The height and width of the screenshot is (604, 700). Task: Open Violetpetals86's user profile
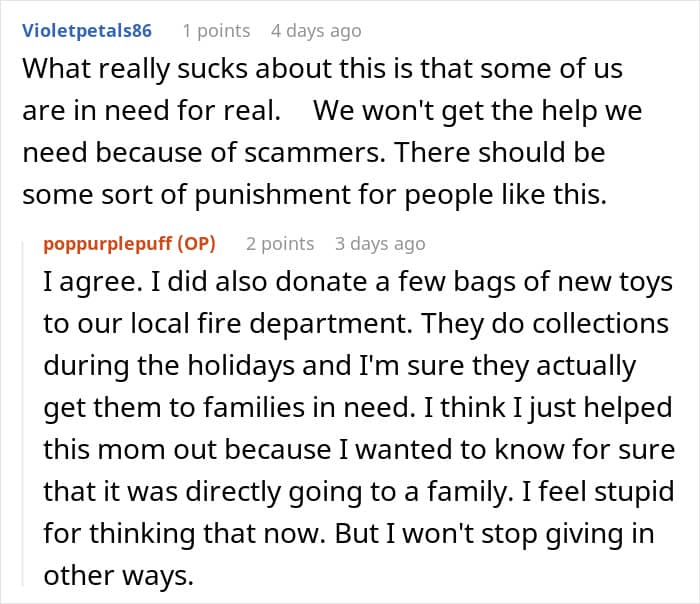click(x=87, y=31)
